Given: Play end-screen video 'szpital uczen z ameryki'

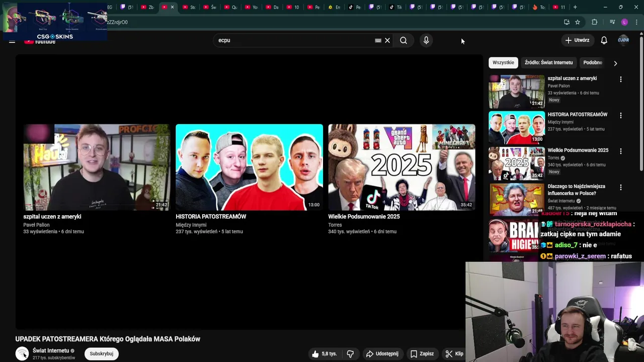Looking at the screenshot, I should (x=97, y=167).
